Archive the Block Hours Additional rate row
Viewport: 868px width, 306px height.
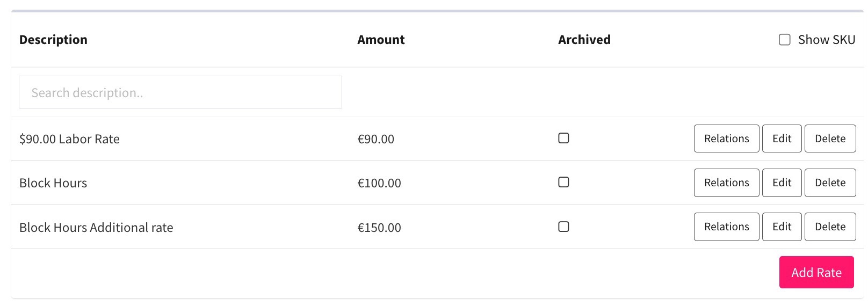click(563, 227)
